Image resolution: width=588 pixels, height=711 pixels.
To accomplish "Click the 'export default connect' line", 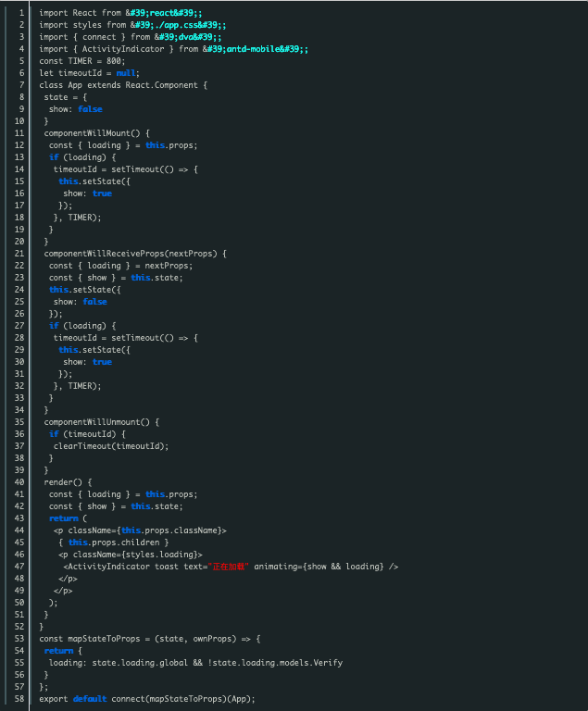I will coord(146,699).
